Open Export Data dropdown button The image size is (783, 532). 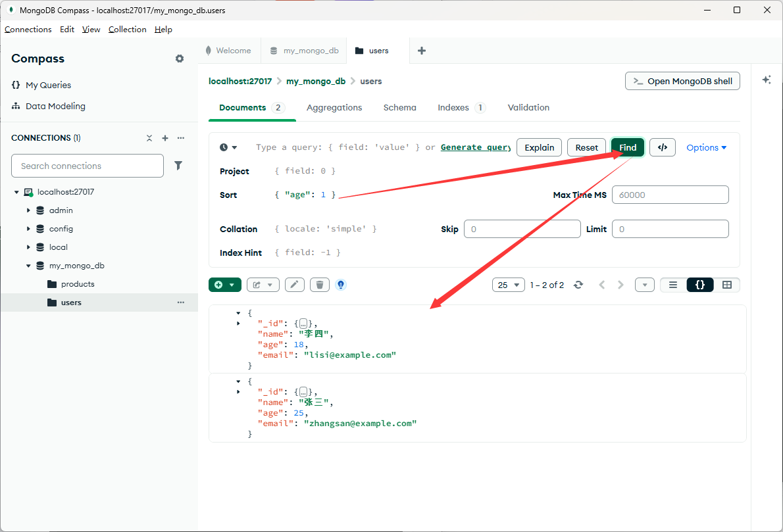click(x=263, y=285)
